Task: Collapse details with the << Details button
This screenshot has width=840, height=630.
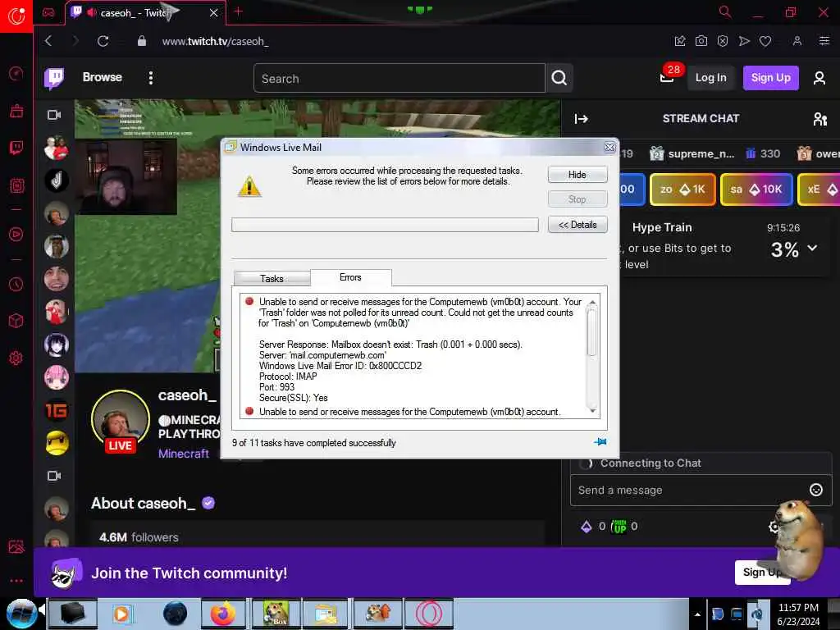Action: (577, 225)
